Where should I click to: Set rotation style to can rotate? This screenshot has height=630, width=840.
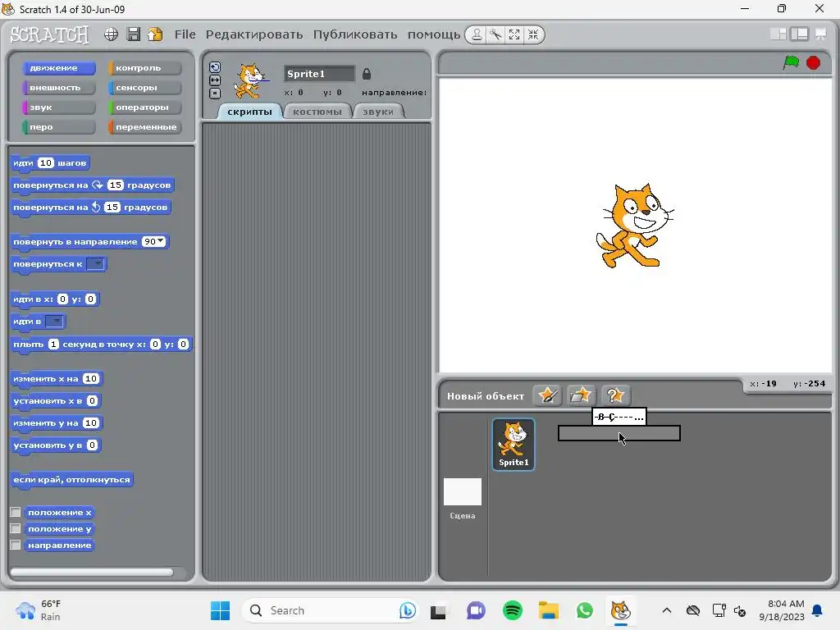(x=215, y=67)
